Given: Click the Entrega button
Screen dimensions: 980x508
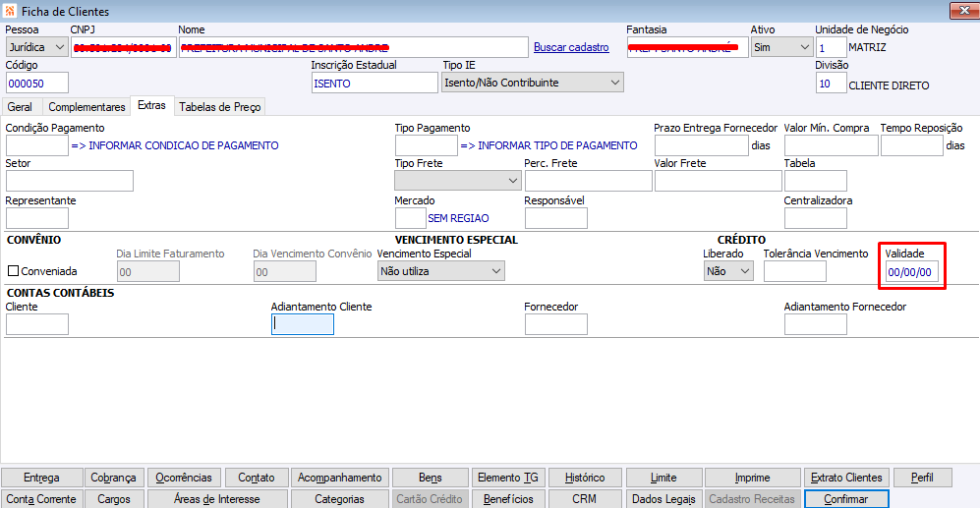Looking at the screenshot, I should 42,478.
